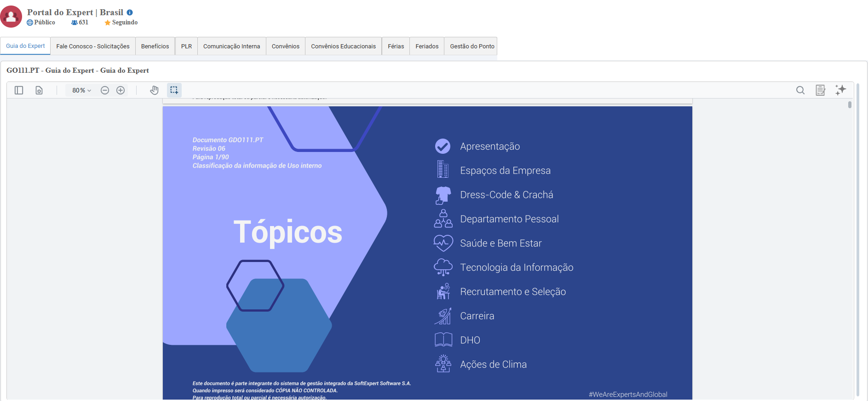Select the hand pan tool
Image resolution: width=868 pixels, height=401 pixels.
tap(154, 90)
